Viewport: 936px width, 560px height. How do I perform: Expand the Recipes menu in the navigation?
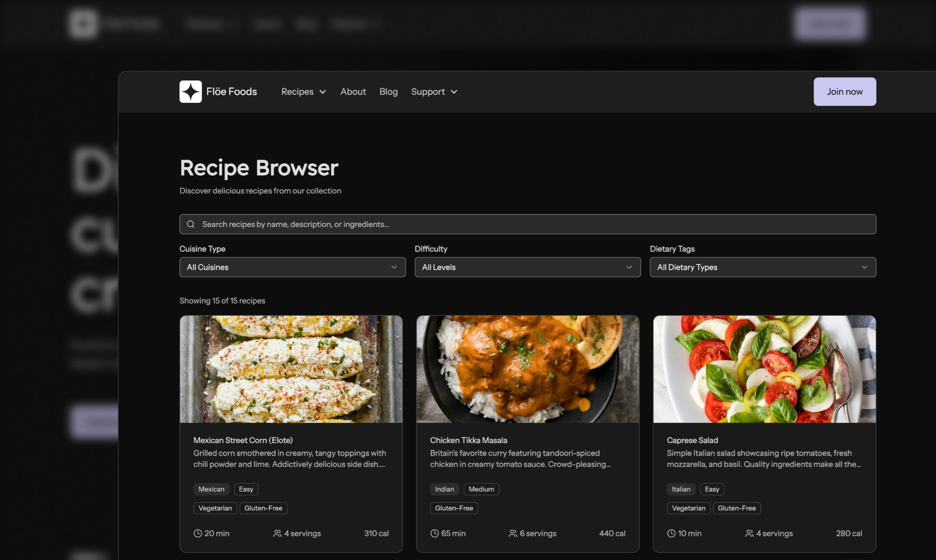coord(303,91)
